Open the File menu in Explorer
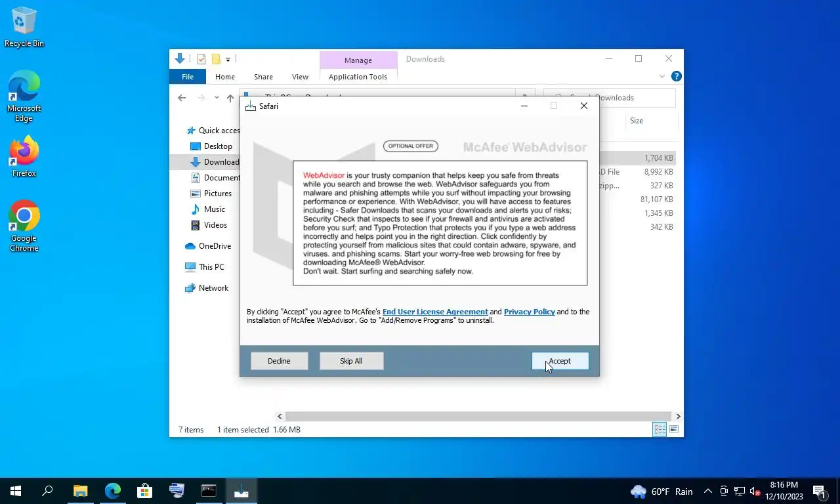The height and width of the screenshot is (504, 840). pos(188,77)
